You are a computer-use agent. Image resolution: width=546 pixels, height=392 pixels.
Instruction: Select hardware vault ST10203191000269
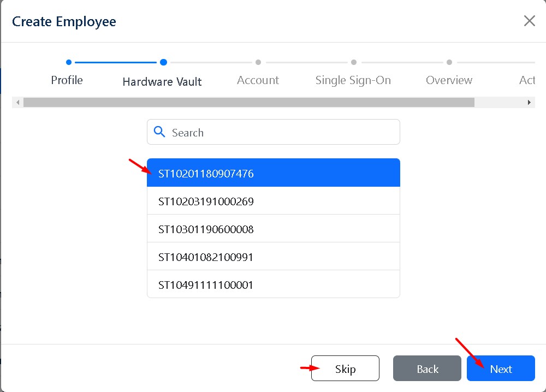(x=273, y=201)
